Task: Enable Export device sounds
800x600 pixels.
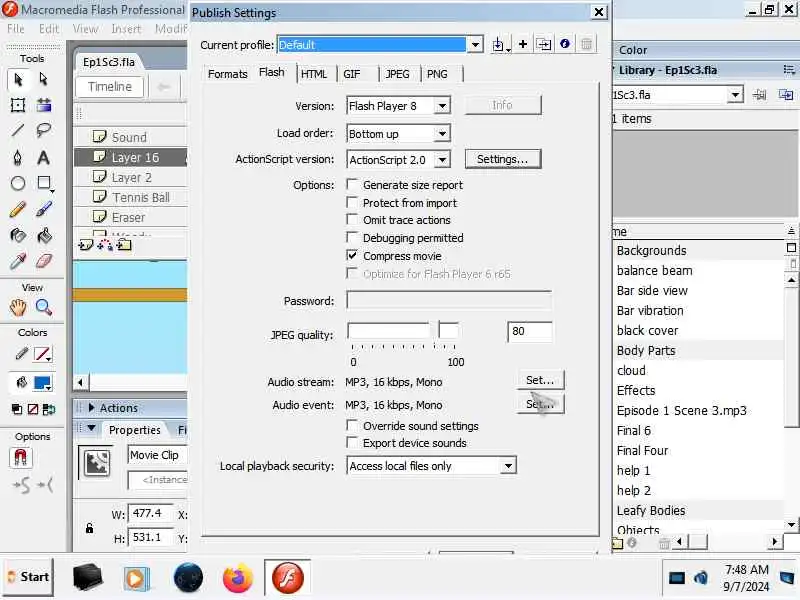Action: (352, 442)
